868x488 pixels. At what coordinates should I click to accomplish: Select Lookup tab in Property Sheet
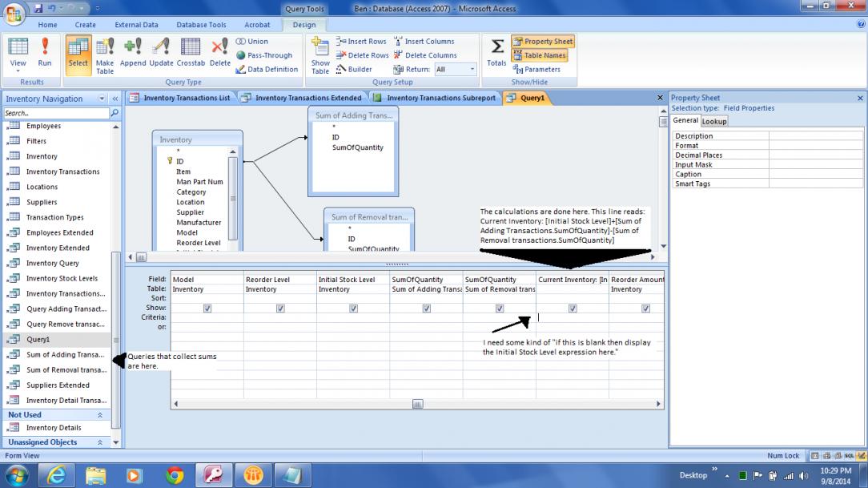point(714,121)
